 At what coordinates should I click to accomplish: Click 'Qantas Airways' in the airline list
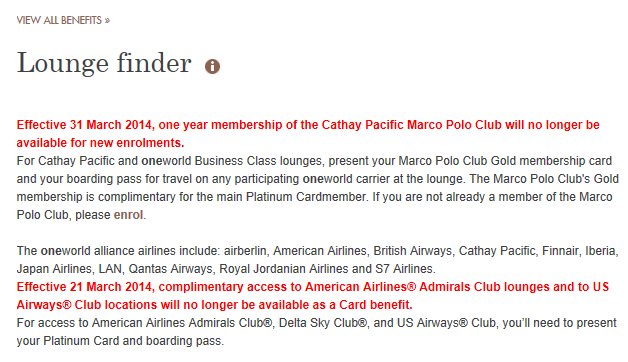point(170,269)
